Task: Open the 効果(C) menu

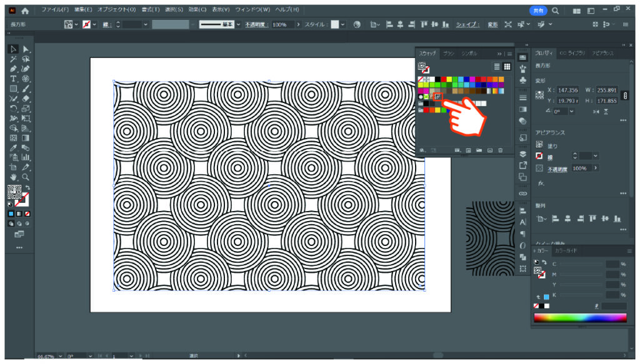Action: click(x=197, y=9)
